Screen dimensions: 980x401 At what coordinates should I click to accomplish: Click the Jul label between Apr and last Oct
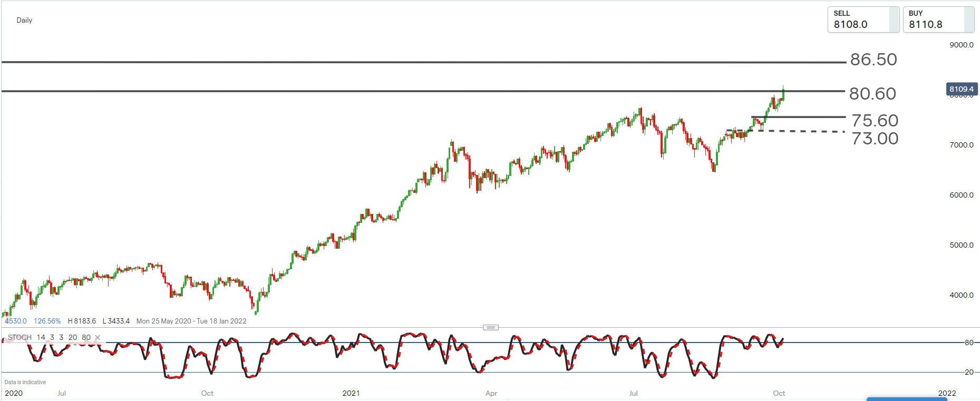click(634, 393)
